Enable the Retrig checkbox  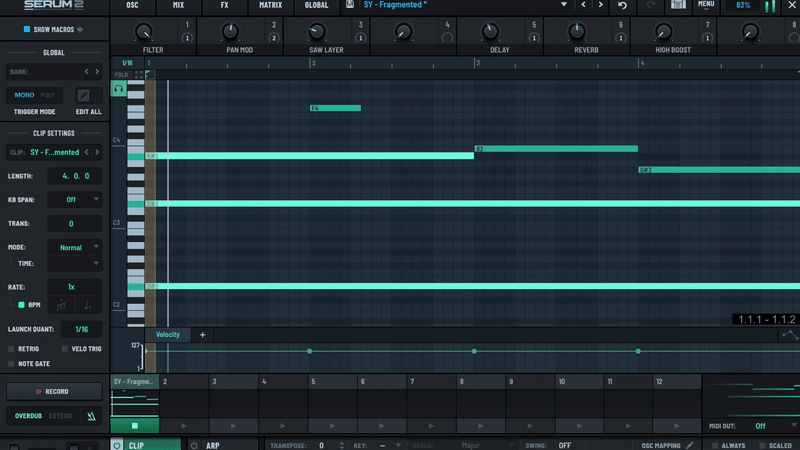tap(11, 349)
